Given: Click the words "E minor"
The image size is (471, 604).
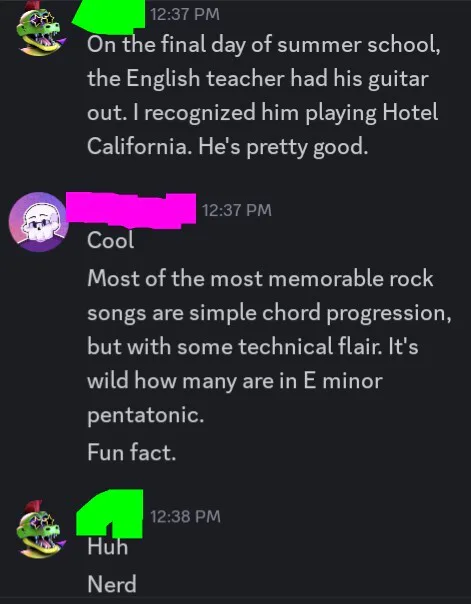Looking at the screenshot, I should coord(343,381).
